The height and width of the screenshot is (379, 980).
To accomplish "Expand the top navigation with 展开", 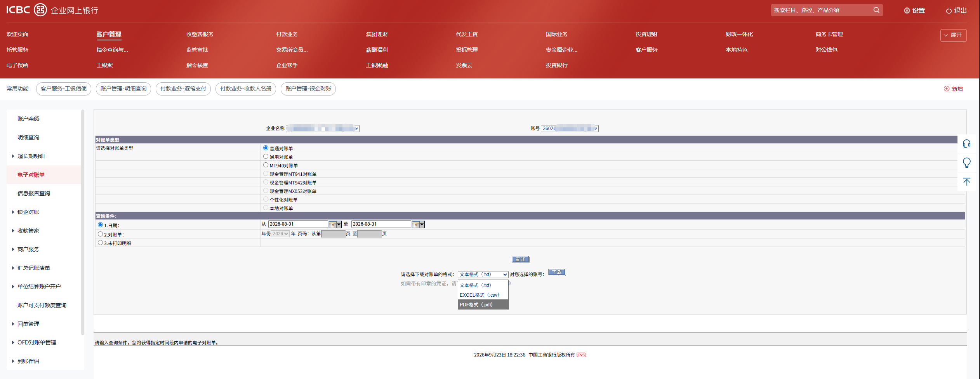I will (x=953, y=35).
